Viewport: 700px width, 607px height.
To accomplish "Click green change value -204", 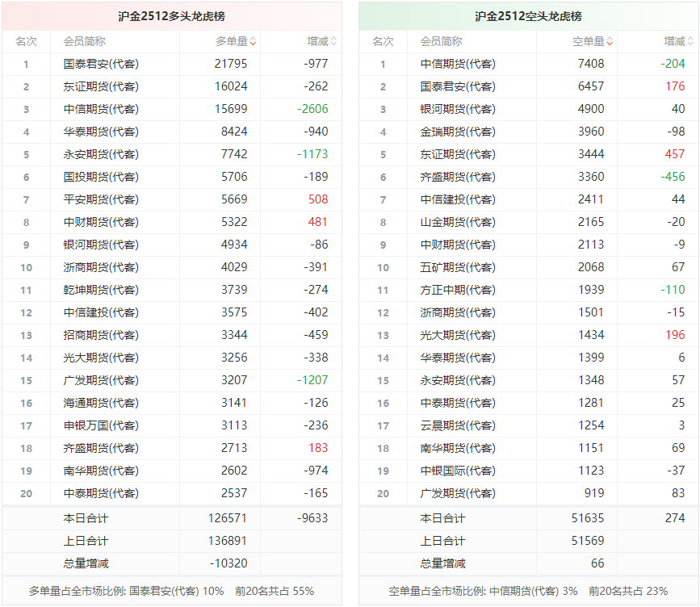I will point(673,64).
